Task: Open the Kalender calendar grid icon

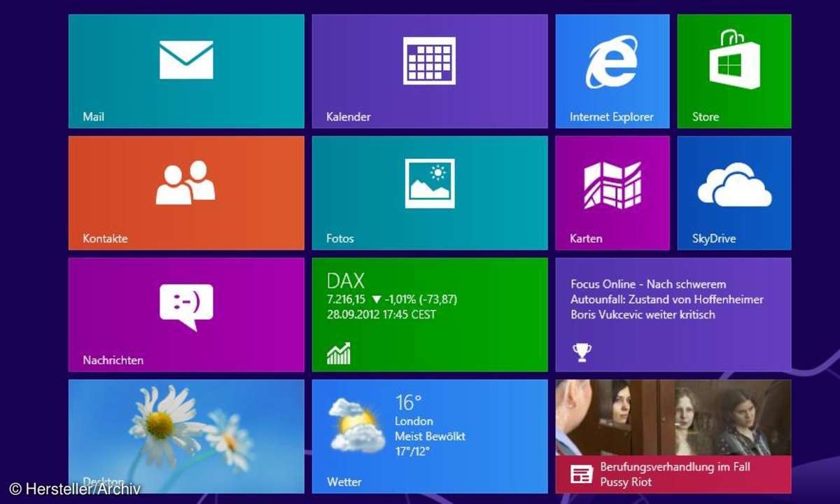Action: click(x=429, y=61)
